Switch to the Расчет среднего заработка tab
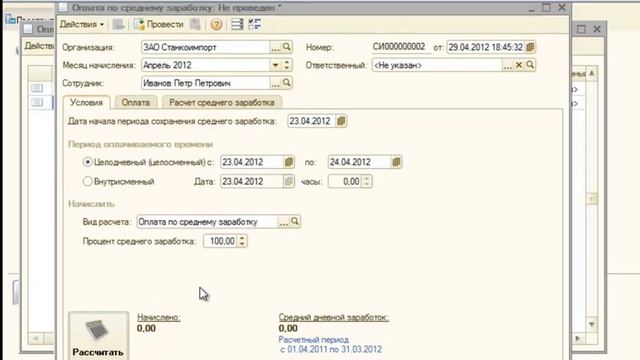 coord(222,103)
